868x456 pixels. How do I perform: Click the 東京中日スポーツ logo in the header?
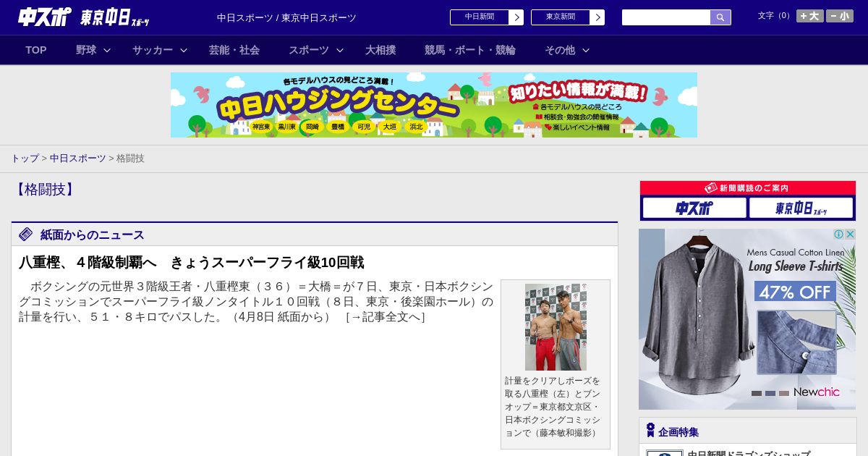click(x=115, y=17)
